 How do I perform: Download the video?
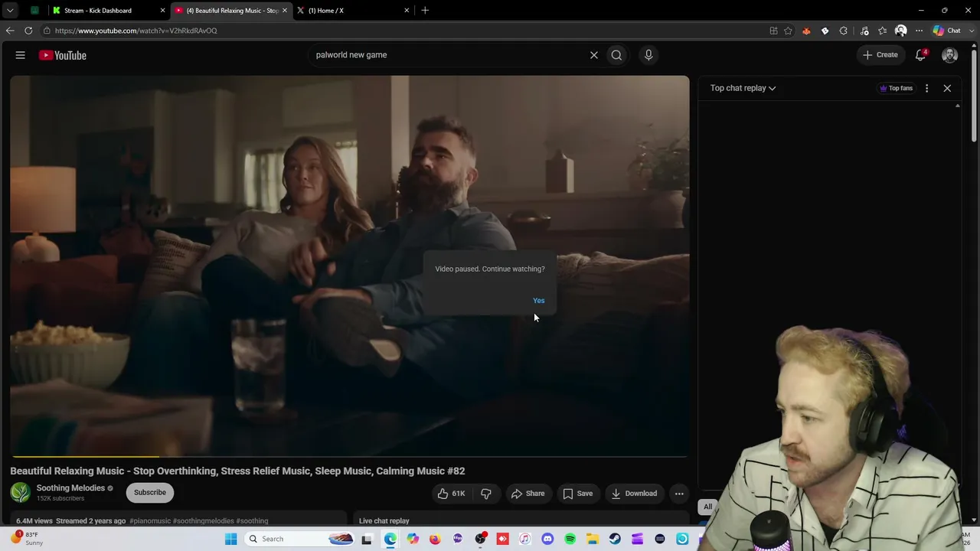[x=634, y=494]
